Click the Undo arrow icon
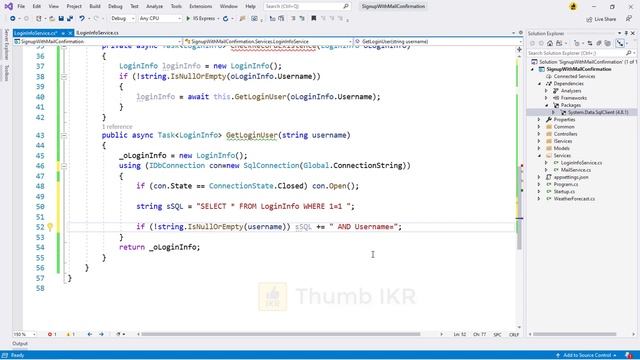 [x=82, y=18]
